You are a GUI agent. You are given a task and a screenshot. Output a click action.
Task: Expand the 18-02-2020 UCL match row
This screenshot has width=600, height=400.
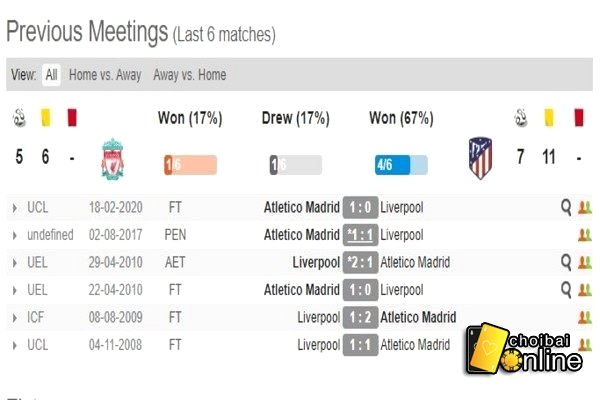(15, 208)
